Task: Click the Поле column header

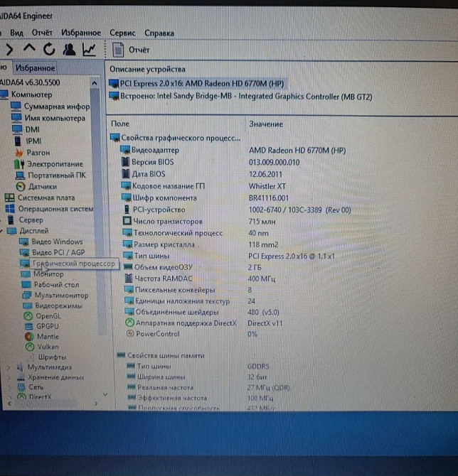Action: 120,124
